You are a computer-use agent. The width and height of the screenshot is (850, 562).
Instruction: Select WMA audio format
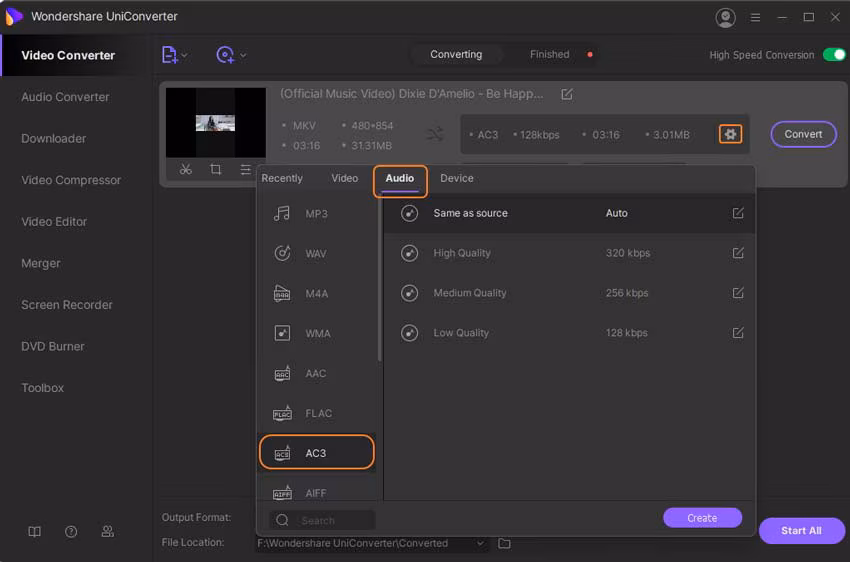(x=317, y=333)
